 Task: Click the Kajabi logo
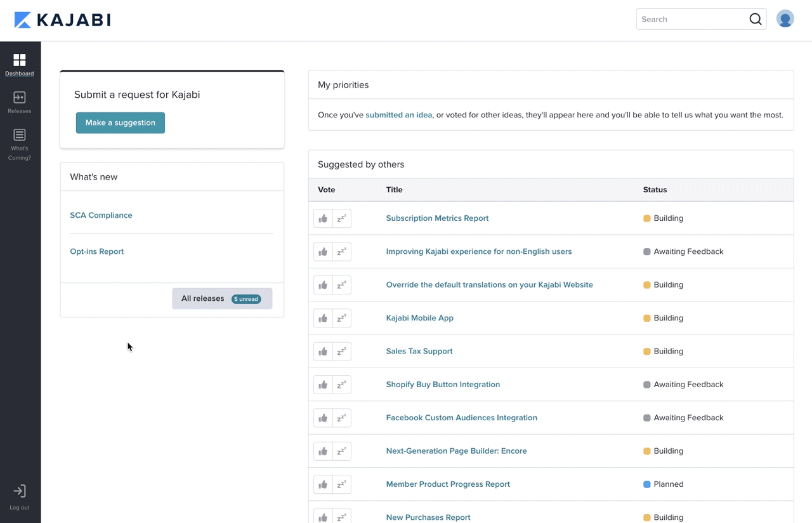point(62,20)
